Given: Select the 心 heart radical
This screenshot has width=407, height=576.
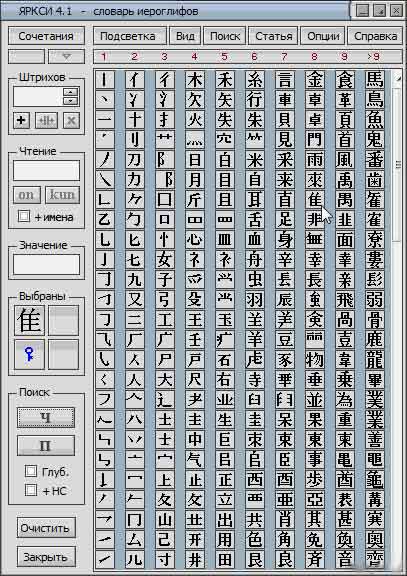Looking at the screenshot, I should click(x=195, y=240).
